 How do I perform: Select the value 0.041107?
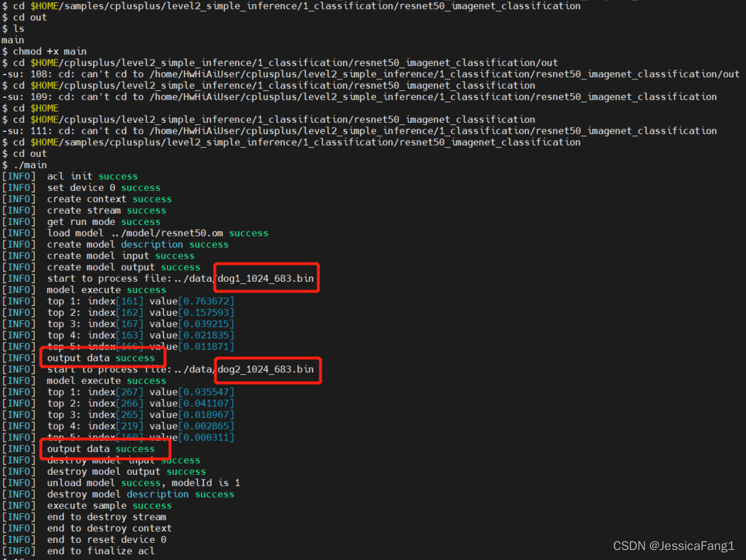point(207,403)
